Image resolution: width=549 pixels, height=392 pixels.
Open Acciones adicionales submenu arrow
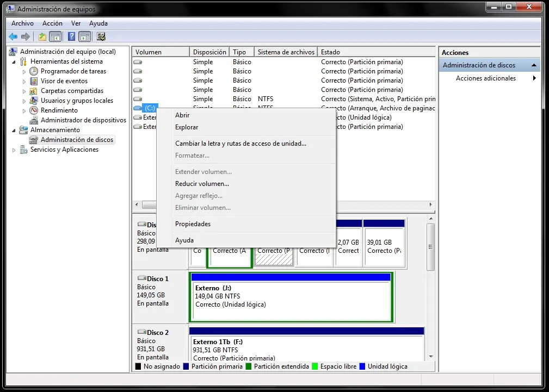[x=534, y=78]
